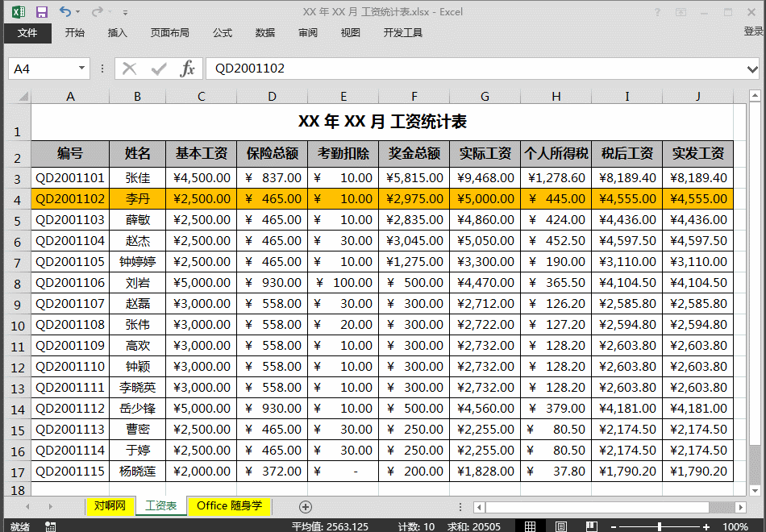766x532 pixels.
Task: Switch to the 开发工具 ribbon tab
Action: [402, 33]
